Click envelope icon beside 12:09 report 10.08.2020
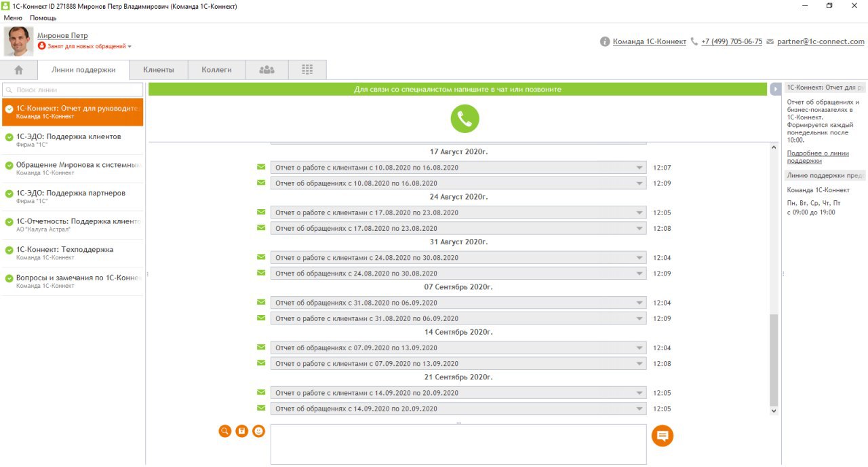 pyautogui.click(x=261, y=183)
